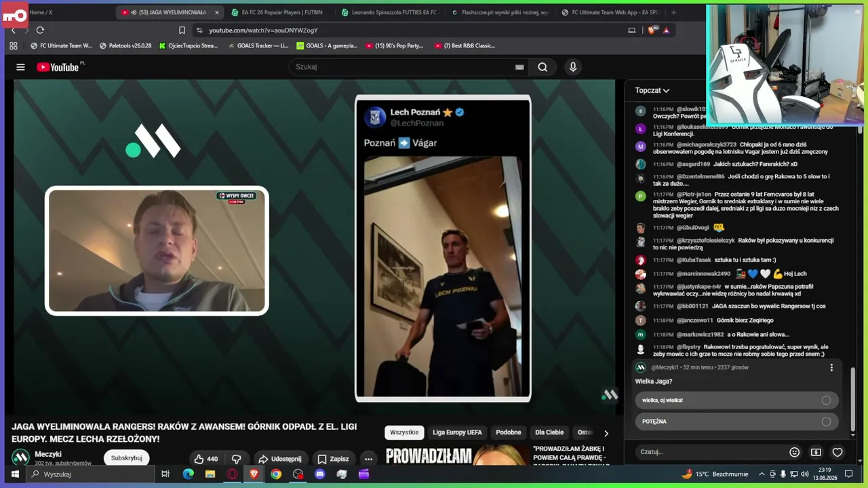Open the Brave Shields icon
This screenshot has height=488, width=868.
[x=652, y=30]
